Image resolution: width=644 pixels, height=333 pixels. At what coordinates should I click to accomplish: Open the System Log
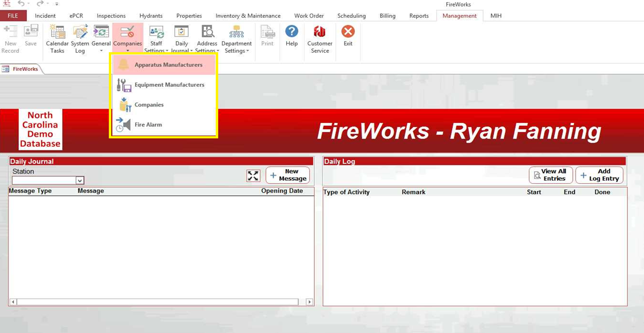click(x=80, y=39)
